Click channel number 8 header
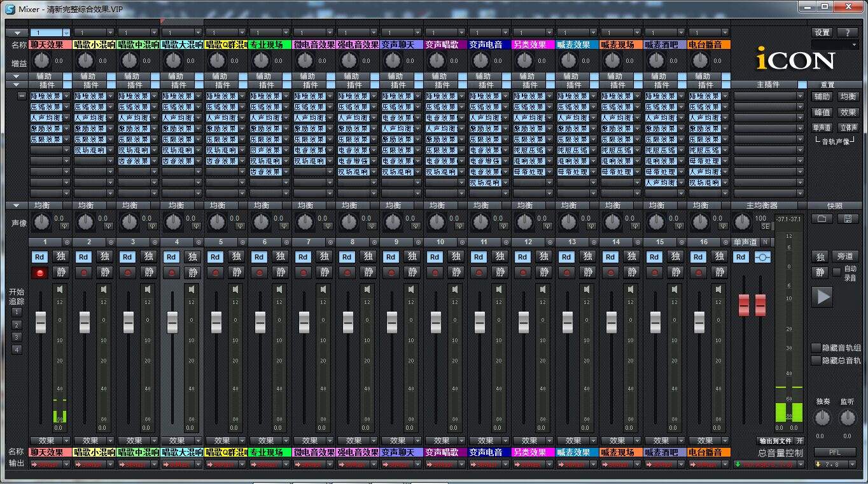The width and height of the screenshot is (868, 484). click(x=353, y=242)
